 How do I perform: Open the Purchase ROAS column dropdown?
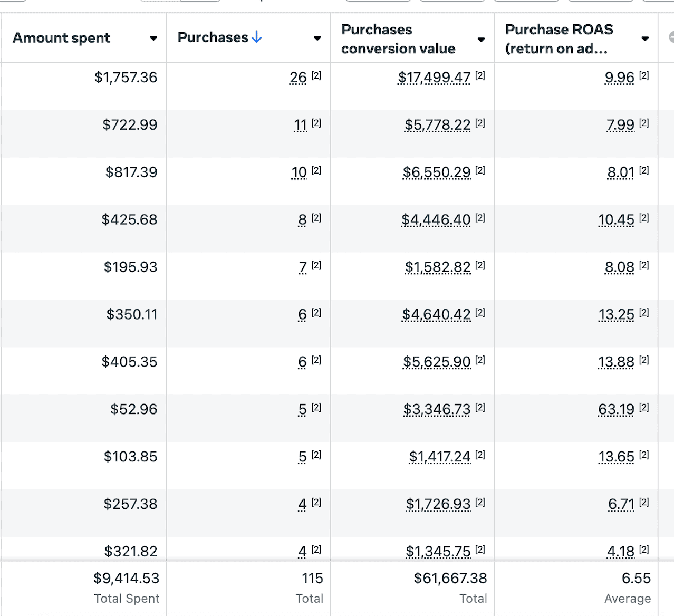click(x=645, y=39)
